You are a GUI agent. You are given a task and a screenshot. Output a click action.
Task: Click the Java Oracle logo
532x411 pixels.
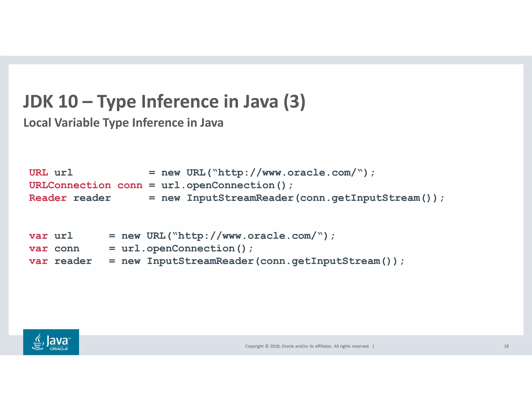coord(51,342)
